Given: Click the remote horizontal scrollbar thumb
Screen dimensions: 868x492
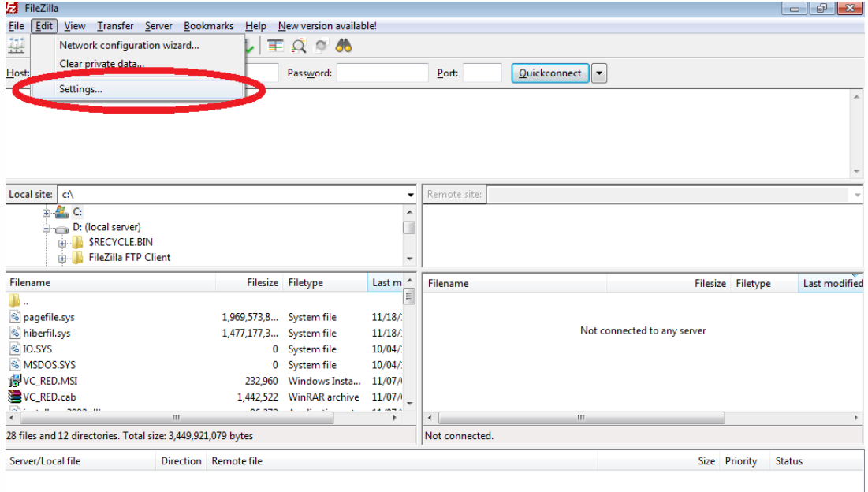Looking at the screenshot, I should (x=581, y=418).
